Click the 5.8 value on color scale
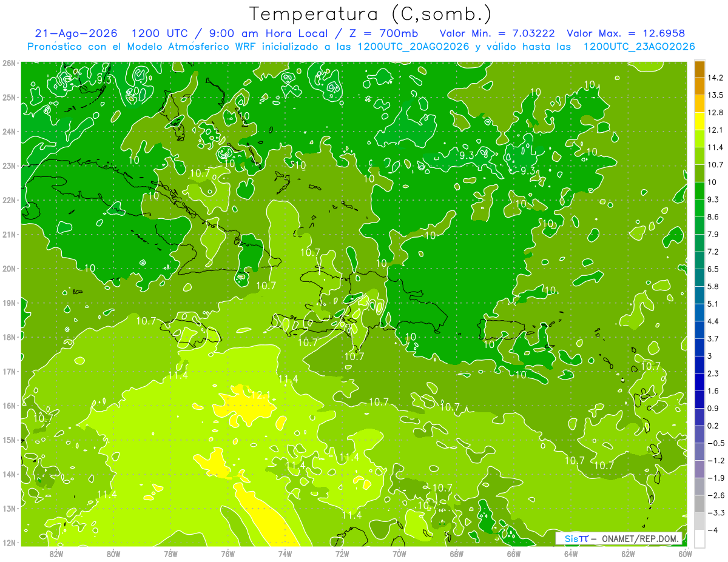The width and height of the screenshot is (728, 562). pos(713,286)
